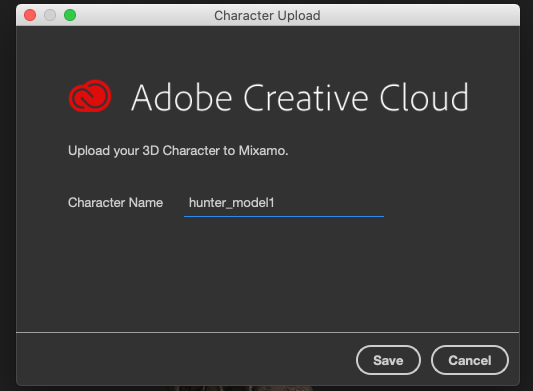Viewport: 533px width, 391px height.
Task: Click the horizontal divider above the Save button
Action: (268, 332)
